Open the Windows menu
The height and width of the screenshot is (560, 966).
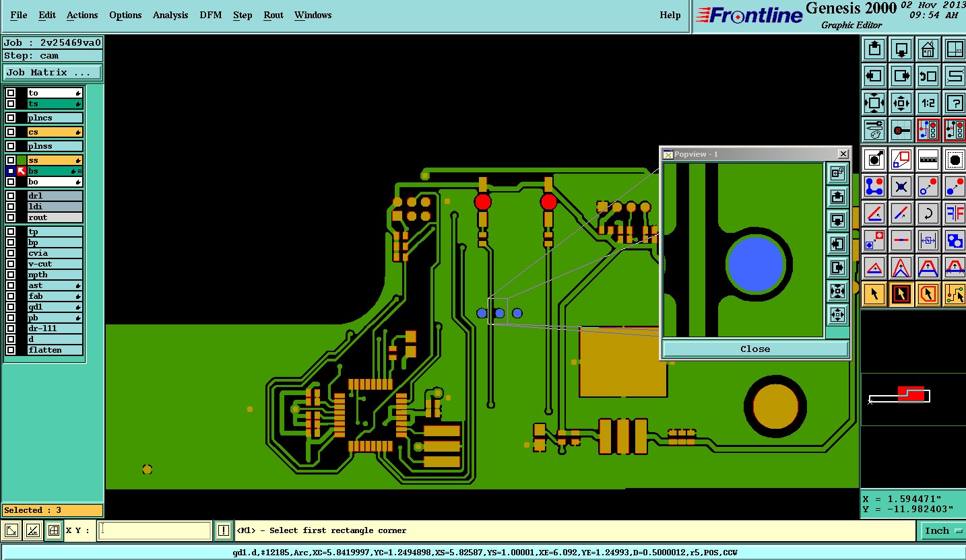[313, 15]
